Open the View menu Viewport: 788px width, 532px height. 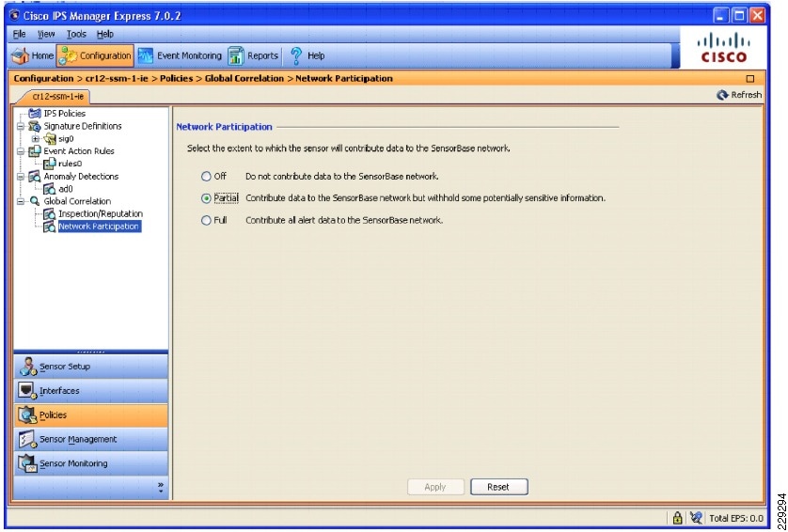[46, 34]
